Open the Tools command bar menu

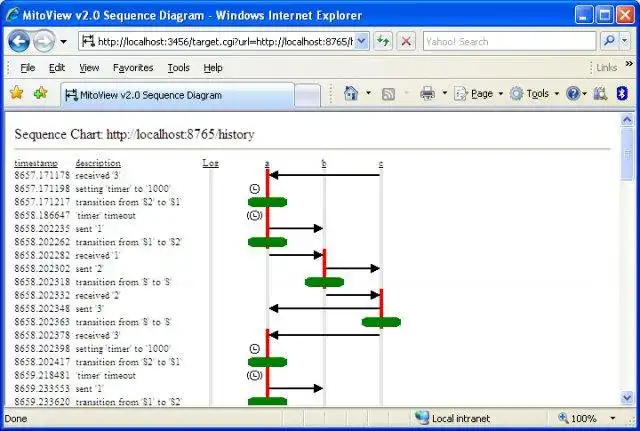(534, 93)
